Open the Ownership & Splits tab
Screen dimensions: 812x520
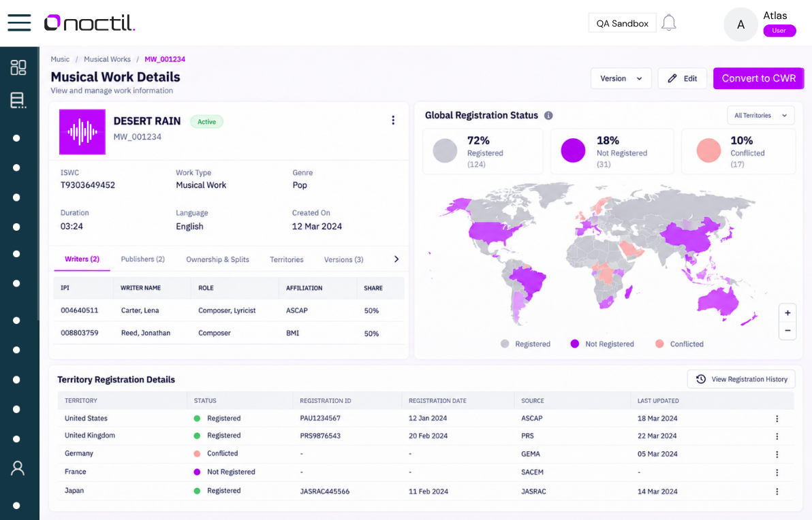[217, 260]
